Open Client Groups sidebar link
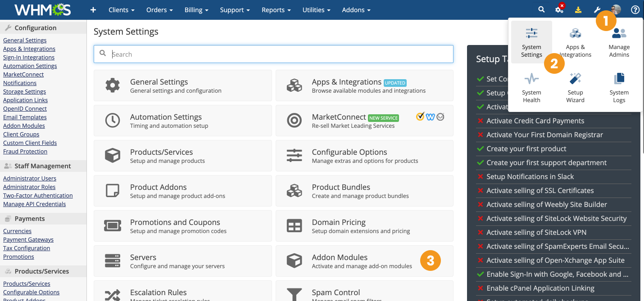The image size is (644, 301). (21, 134)
